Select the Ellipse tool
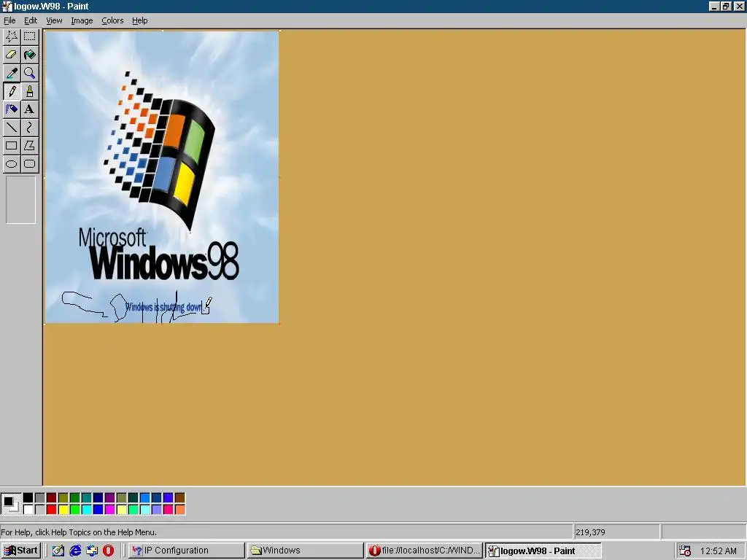This screenshot has height=560, width=747. (12, 164)
